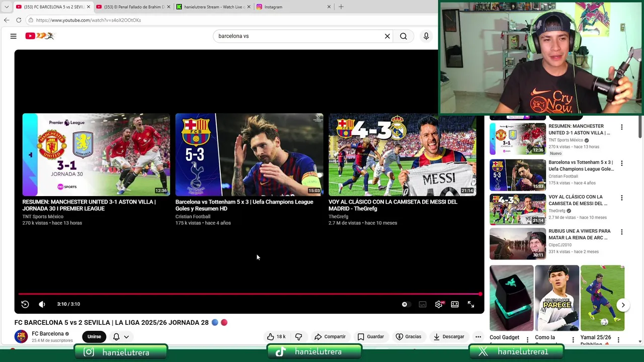
Task: Click the Guardar save button
Action: point(371,337)
